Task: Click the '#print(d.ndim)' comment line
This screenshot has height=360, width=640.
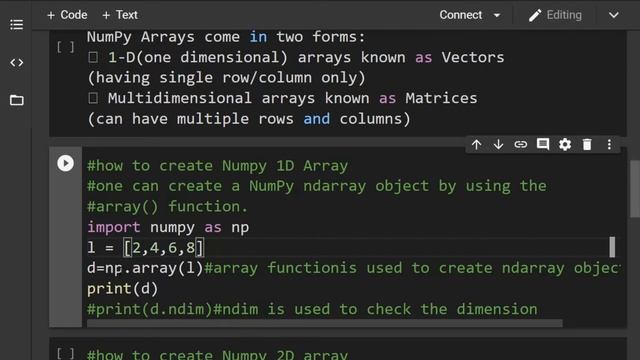Action: [312, 309]
